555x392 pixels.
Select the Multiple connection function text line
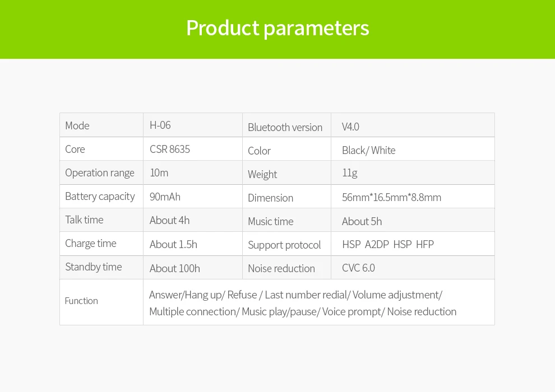[x=303, y=312]
